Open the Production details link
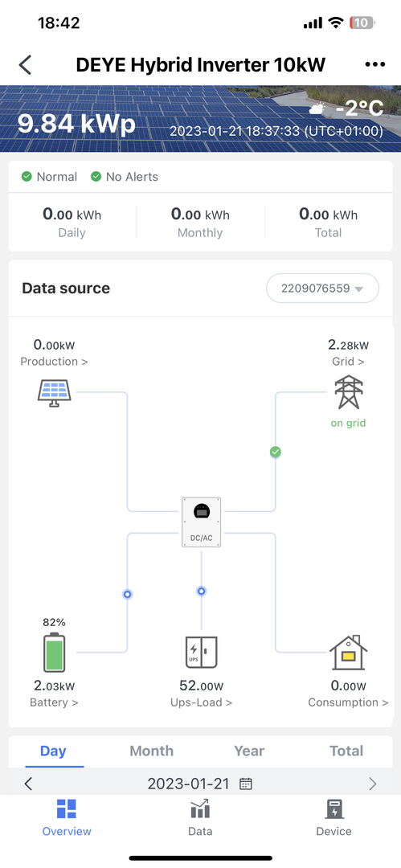Image resolution: width=401 pixels, height=868 pixels. click(x=55, y=362)
